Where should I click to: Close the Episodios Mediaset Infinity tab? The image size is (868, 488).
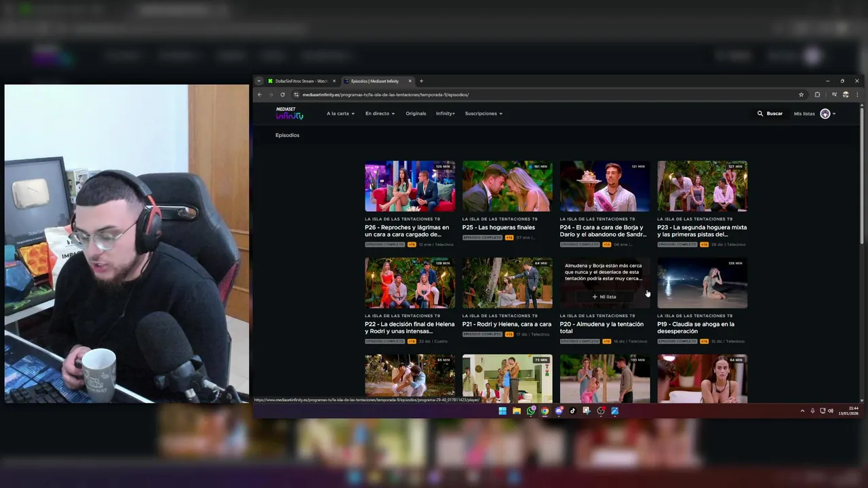coord(411,81)
